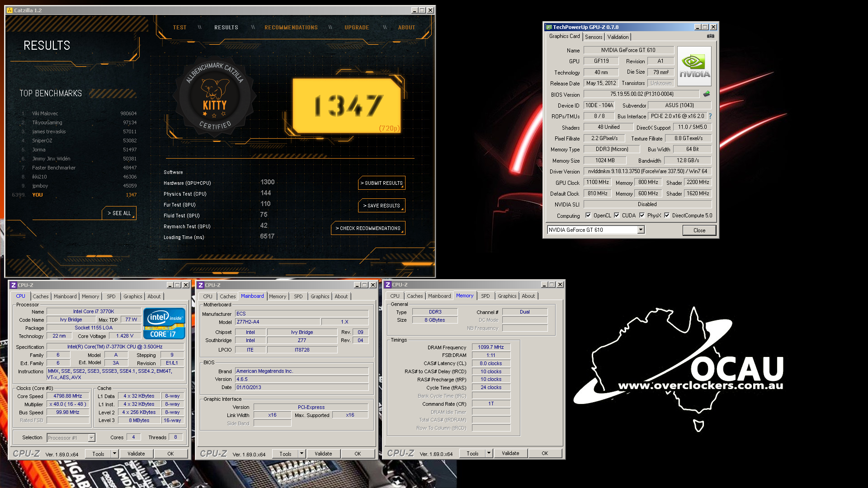Image resolution: width=868 pixels, height=488 pixels.
Task: Click the Catzilla title bar app icon
Action: pyautogui.click(x=9, y=10)
